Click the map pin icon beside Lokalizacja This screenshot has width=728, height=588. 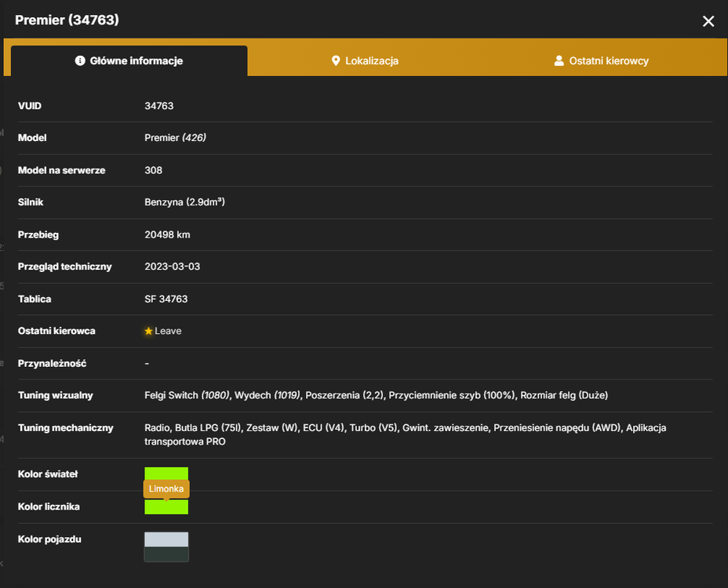(x=336, y=61)
